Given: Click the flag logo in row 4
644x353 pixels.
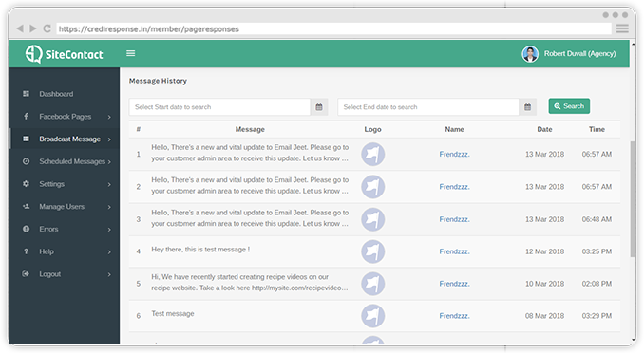Looking at the screenshot, I should tap(373, 251).
